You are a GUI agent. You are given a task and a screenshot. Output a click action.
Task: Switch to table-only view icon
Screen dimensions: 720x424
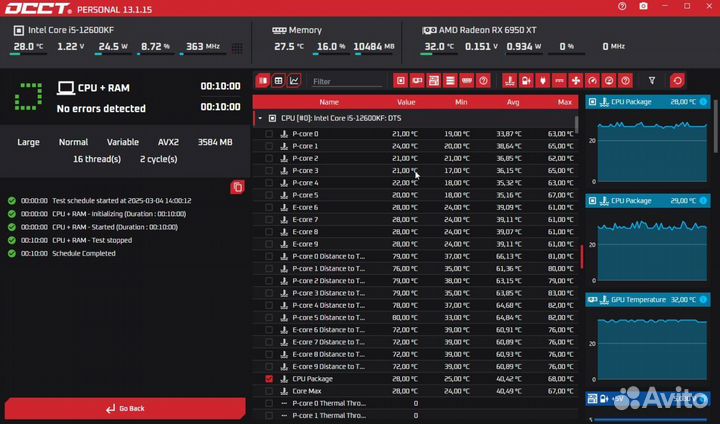pyautogui.click(x=279, y=80)
